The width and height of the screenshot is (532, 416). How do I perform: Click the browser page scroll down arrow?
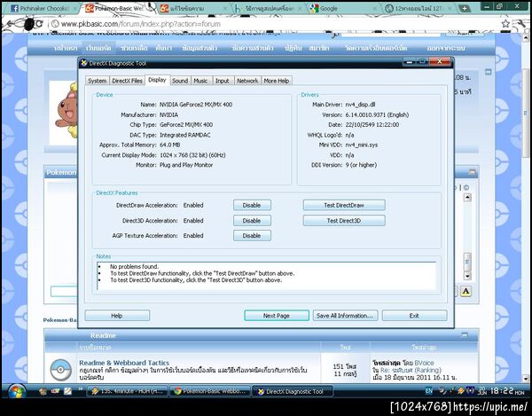tap(526, 379)
